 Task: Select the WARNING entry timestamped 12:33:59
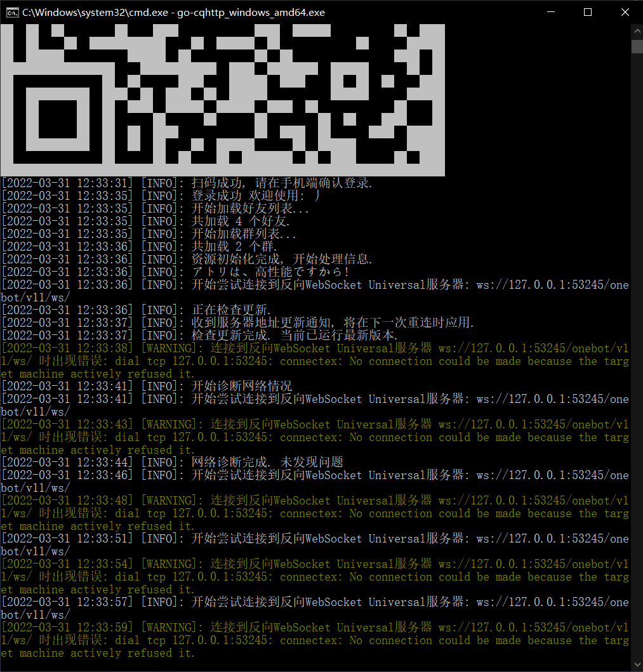(x=315, y=640)
